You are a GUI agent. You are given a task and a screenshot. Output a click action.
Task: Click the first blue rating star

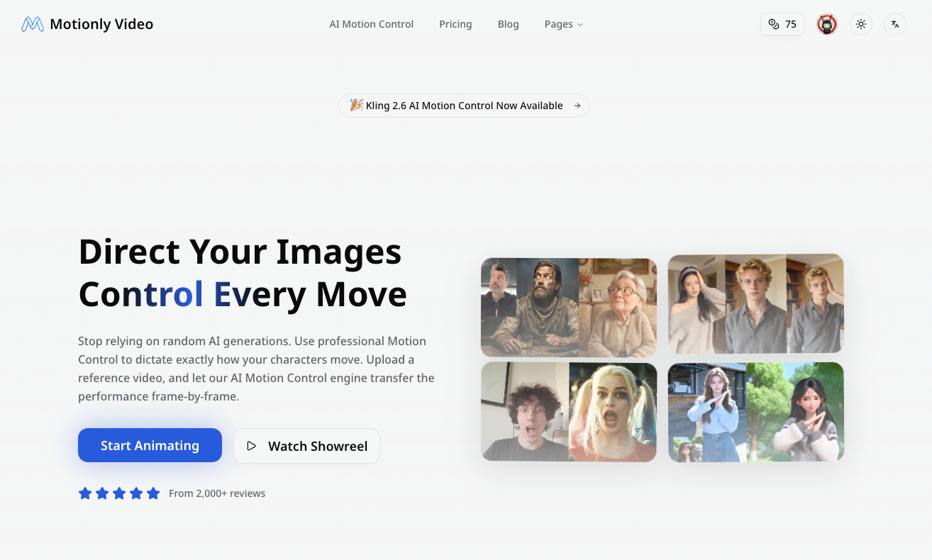point(85,493)
